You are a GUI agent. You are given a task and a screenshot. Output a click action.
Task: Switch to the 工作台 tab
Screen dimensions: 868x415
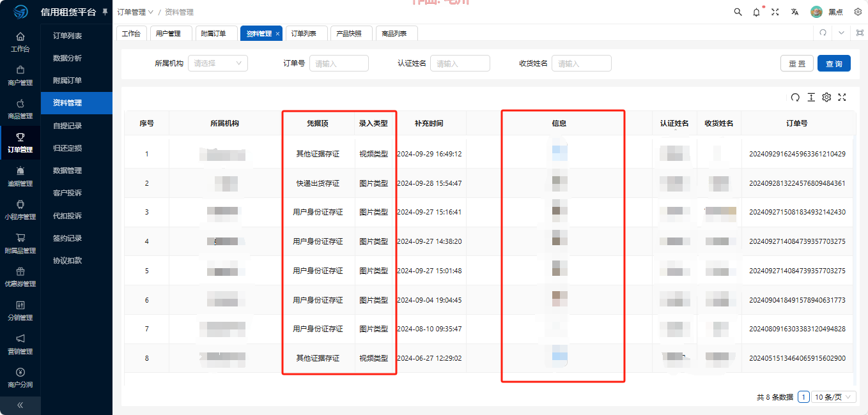click(x=131, y=33)
